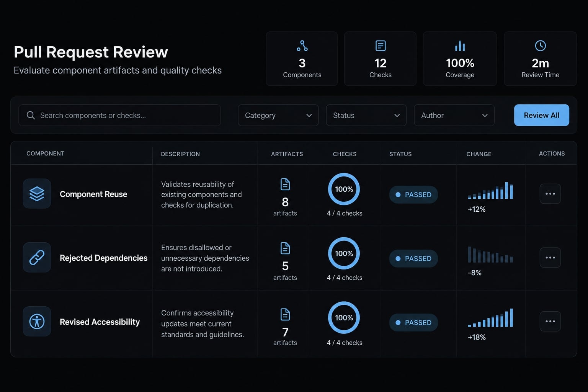Select the Component Reuse row title
This screenshot has height=392, width=588.
pos(93,194)
